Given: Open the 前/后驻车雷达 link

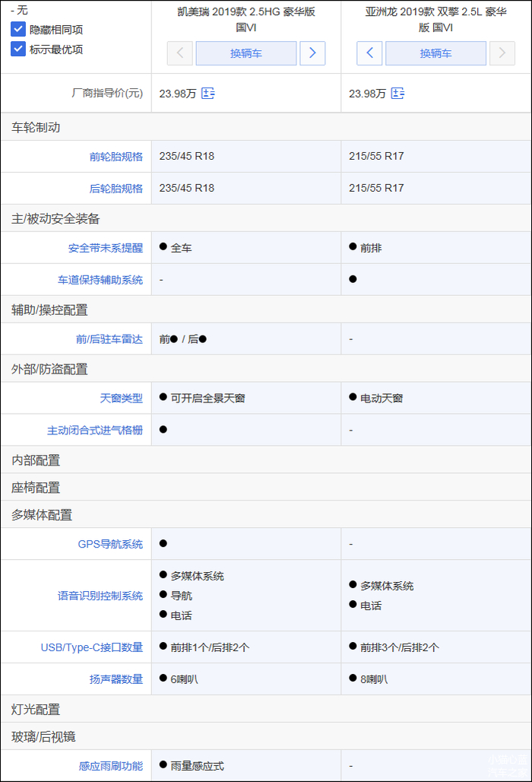Looking at the screenshot, I should point(109,339).
